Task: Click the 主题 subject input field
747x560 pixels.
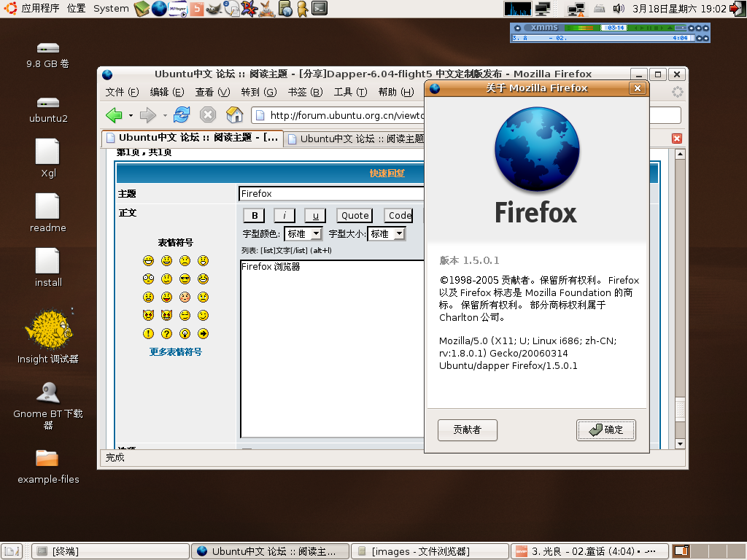Action: click(x=331, y=194)
